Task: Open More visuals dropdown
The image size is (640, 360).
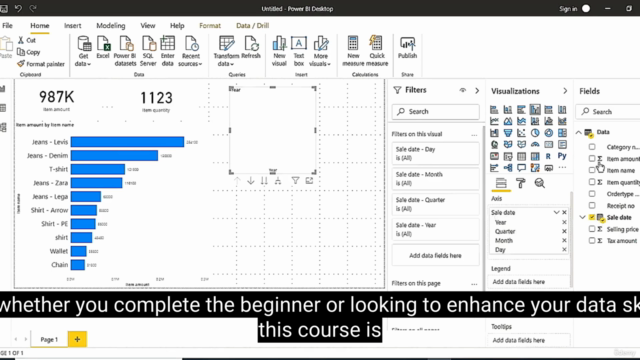Action: pyautogui.click(x=320, y=51)
